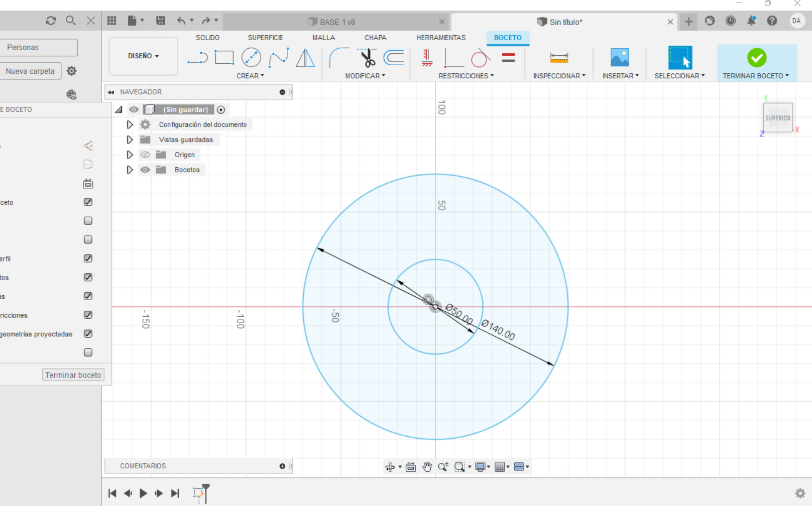812x506 pixels.
Task: Select the Rectangle sketch tool
Action: click(x=224, y=58)
